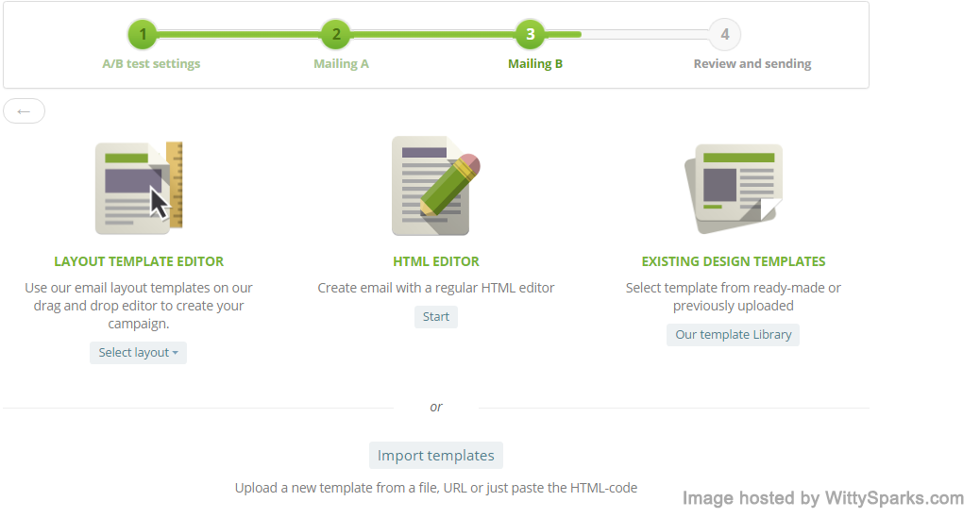This screenshot has height=518, width=980.
Task: Open the A/B test settings step label
Action: click(x=151, y=64)
